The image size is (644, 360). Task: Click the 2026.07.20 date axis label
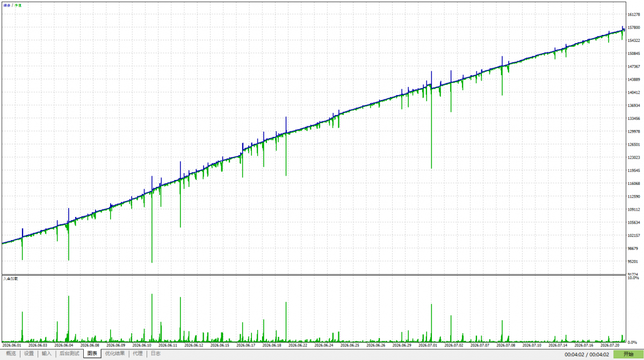[610, 345]
